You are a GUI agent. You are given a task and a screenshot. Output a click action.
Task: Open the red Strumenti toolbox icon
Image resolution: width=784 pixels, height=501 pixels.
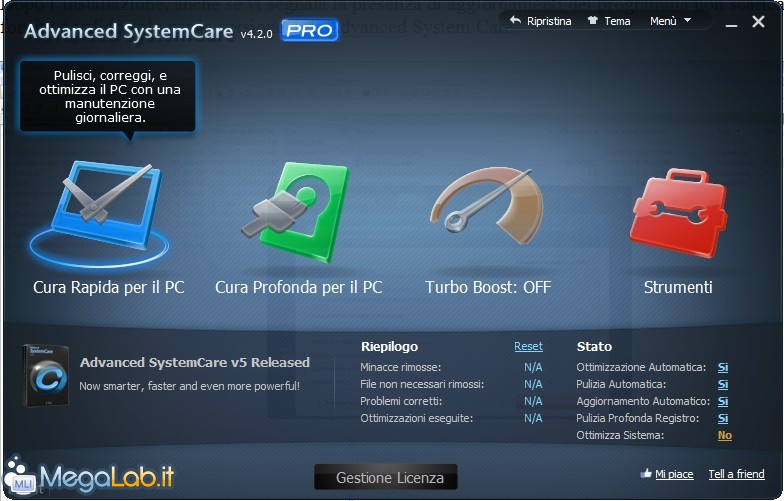click(x=678, y=213)
